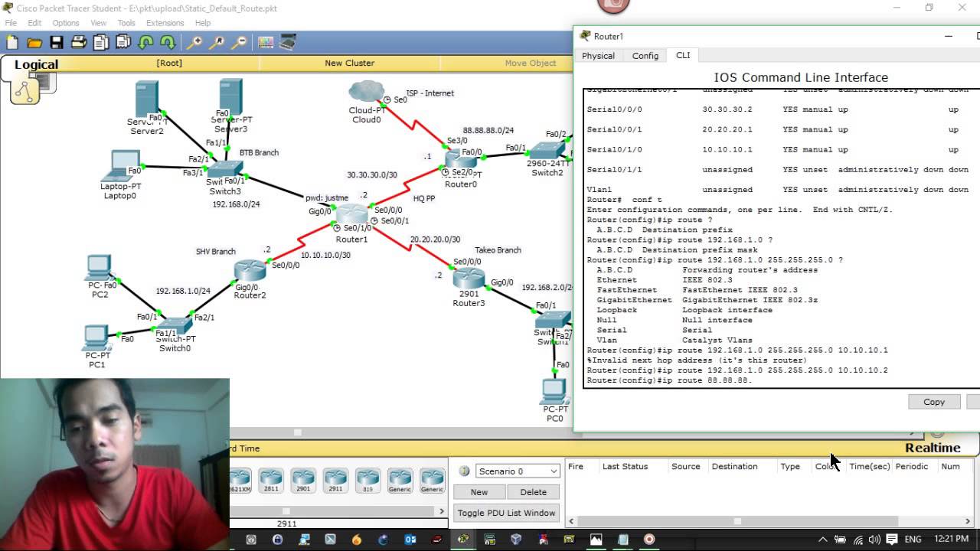
Task: Click the Delete scenario button
Action: [534, 492]
